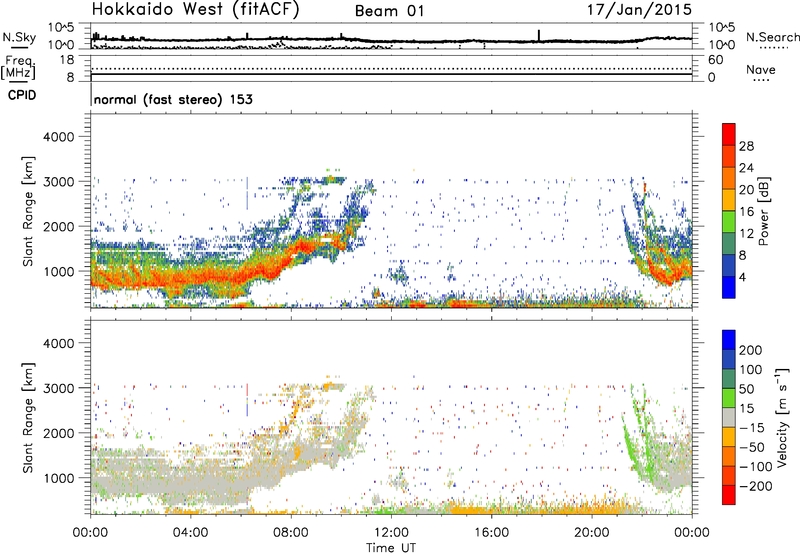Click the '16:00' time axis label

[x=491, y=533]
